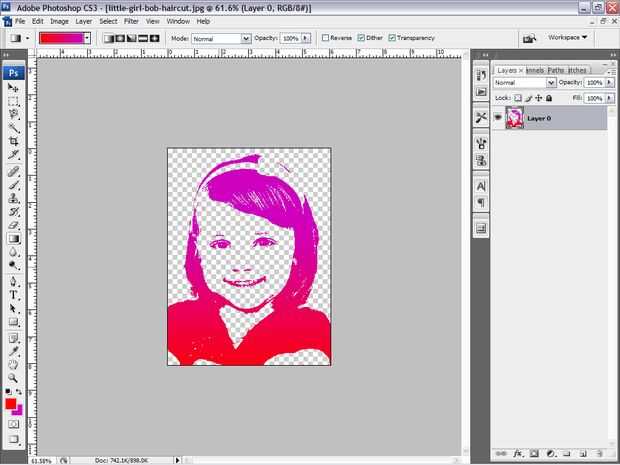Screen dimensions: 620x465
Task: Click the Layer 0 thumbnail
Action: click(x=515, y=118)
